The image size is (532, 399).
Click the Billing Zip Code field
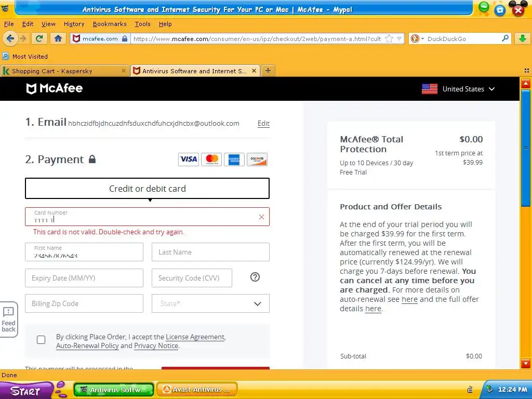[x=84, y=303]
